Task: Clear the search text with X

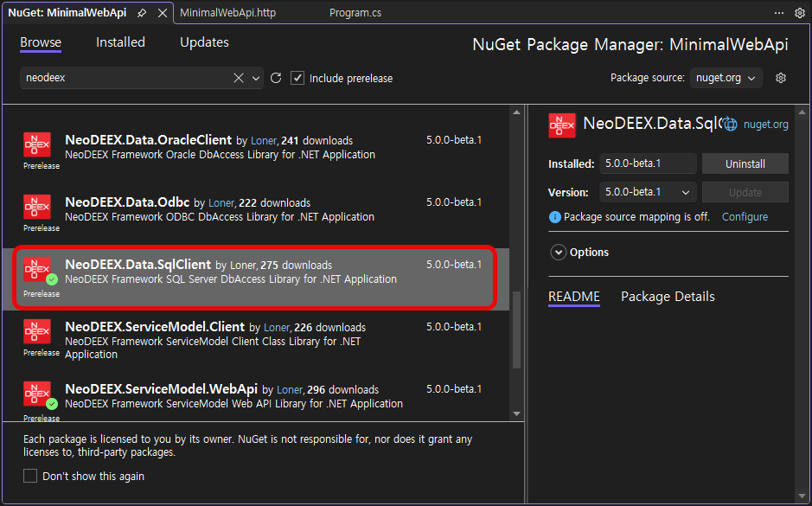Action: pyautogui.click(x=238, y=78)
